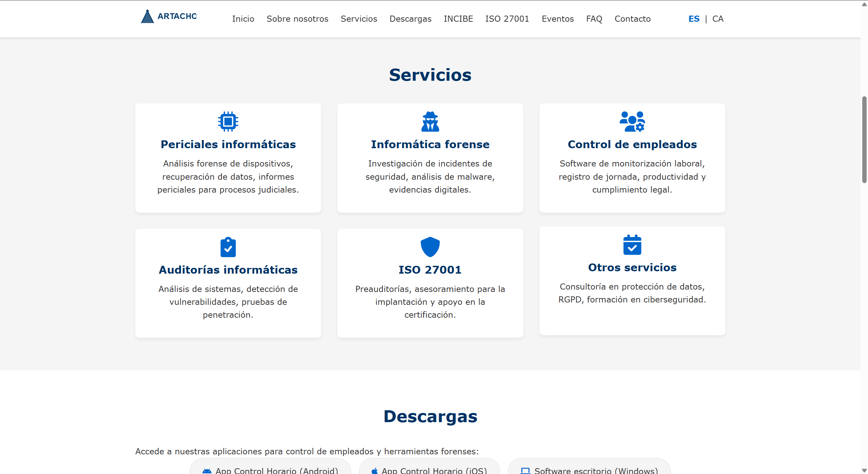This screenshot has width=868, height=474.
Task: Click the users-gear icon for Control de empleados
Action: pyautogui.click(x=632, y=121)
